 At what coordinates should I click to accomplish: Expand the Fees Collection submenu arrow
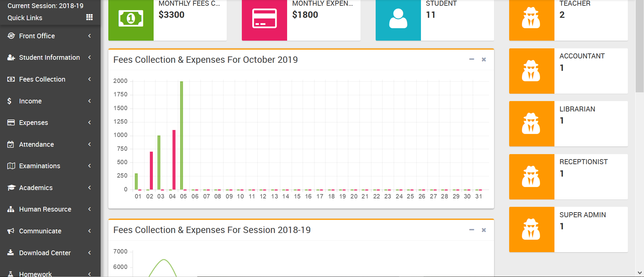pyautogui.click(x=90, y=79)
